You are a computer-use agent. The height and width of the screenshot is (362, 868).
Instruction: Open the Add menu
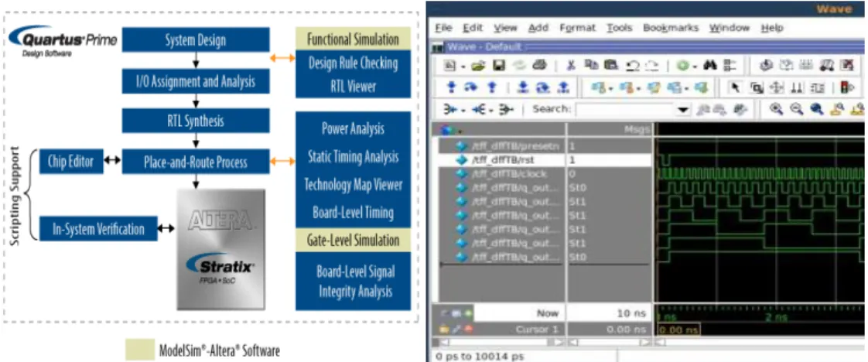(x=538, y=28)
